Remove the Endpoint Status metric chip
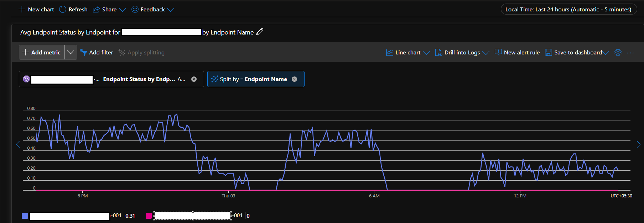The image size is (644, 223). pos(194,79)
